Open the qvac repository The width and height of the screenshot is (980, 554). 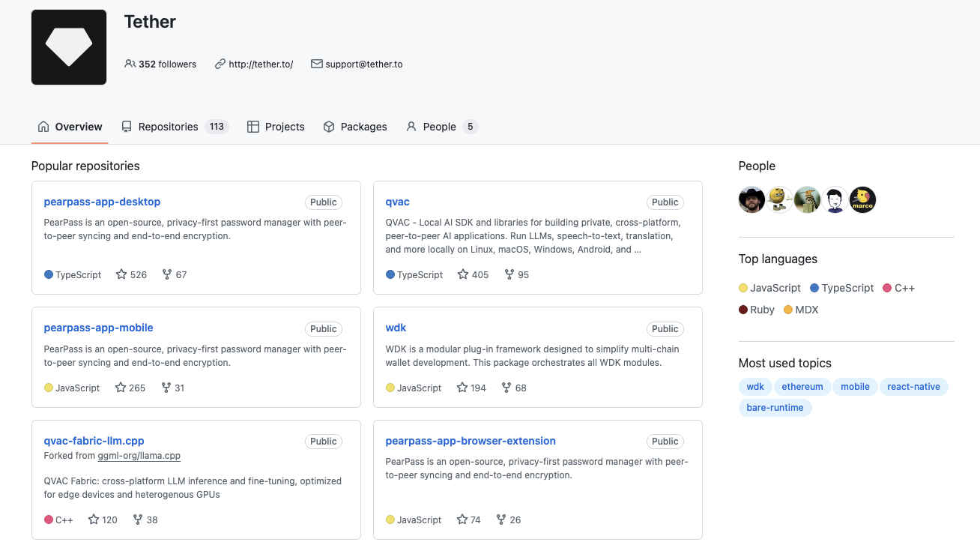[x=398, y=202]
